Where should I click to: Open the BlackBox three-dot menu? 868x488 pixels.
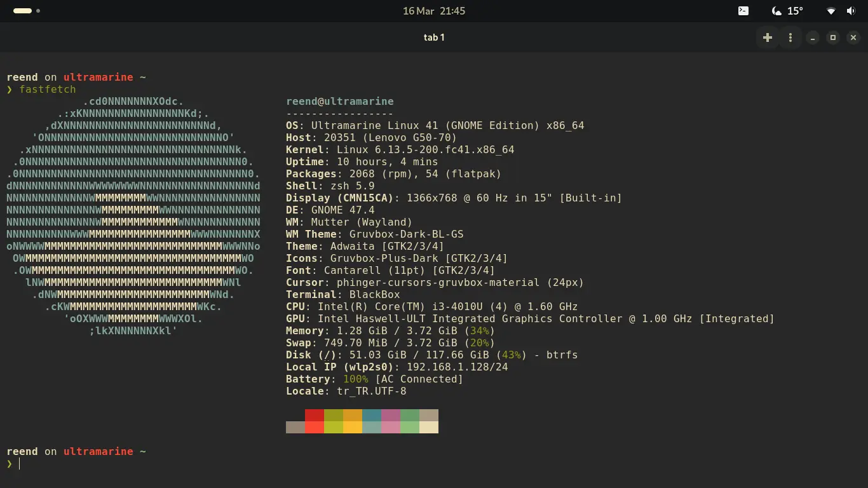coord(790,37)
